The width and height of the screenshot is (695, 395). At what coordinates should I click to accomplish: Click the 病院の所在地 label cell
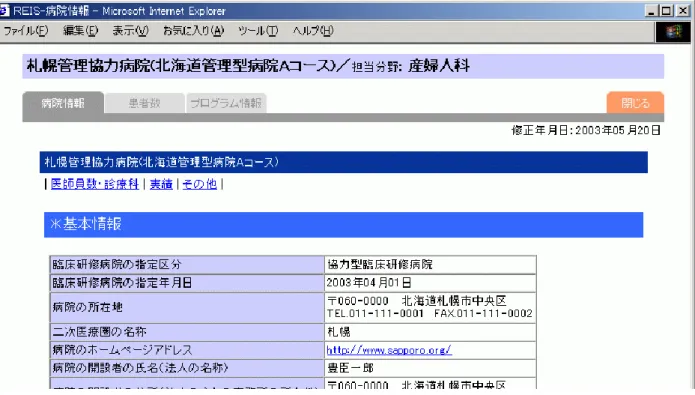[x=187, y=307]
